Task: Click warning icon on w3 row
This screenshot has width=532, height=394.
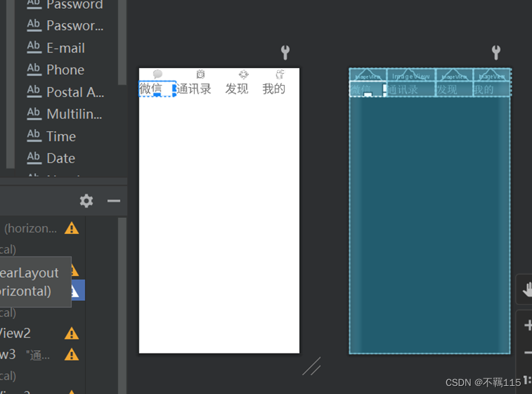Action: pyautogui.click(x=71, y=355)
